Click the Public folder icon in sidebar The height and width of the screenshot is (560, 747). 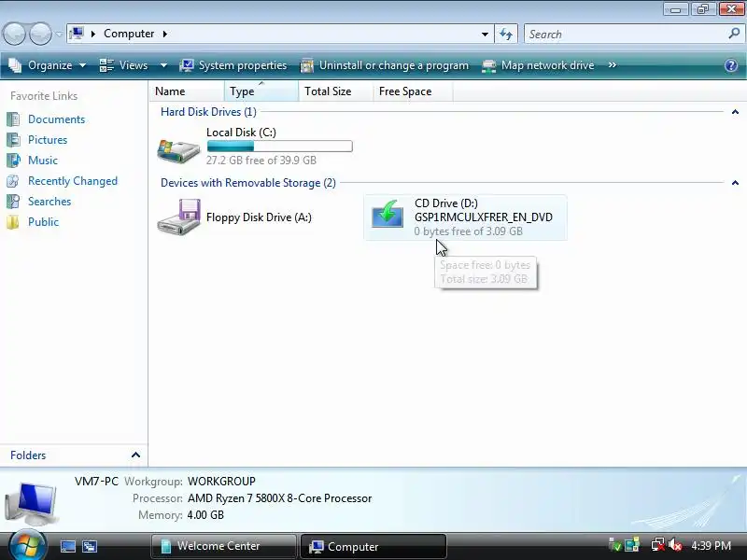[13, 222]
